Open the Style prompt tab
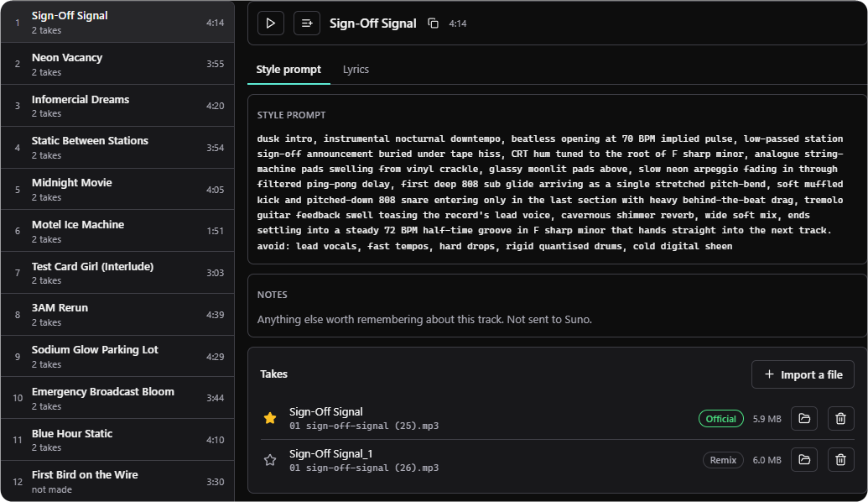The height and width of the screenshot is (502, 868). (288, 70)
